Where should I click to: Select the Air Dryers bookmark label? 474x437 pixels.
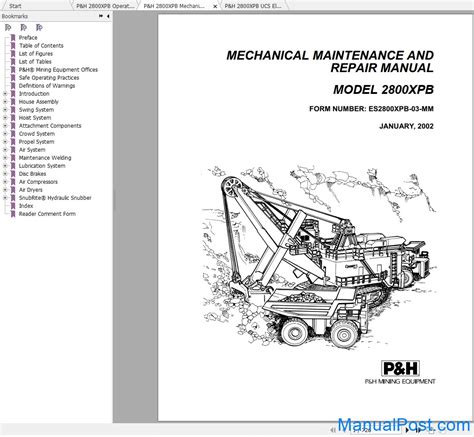31,190
